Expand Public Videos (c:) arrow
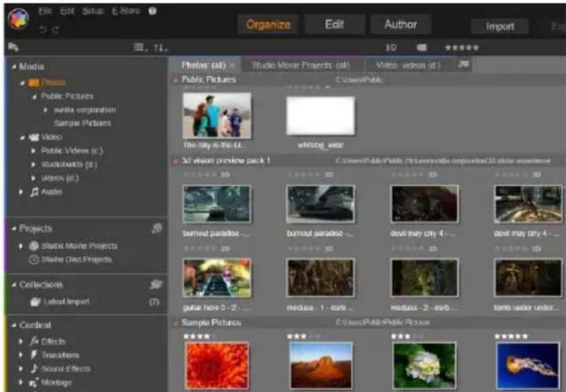The height and width of the screenshot is (392, 566). click(x=33, y=151)
